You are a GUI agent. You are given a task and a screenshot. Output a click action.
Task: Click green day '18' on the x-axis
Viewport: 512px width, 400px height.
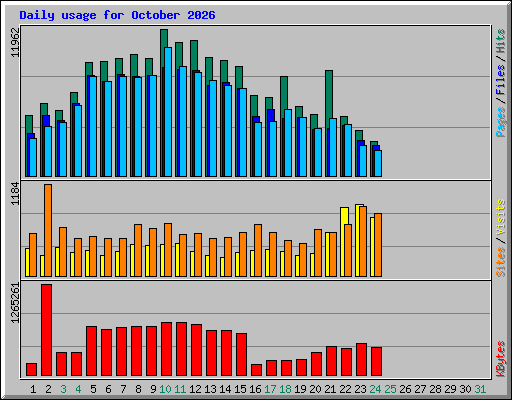pos(285,389)
